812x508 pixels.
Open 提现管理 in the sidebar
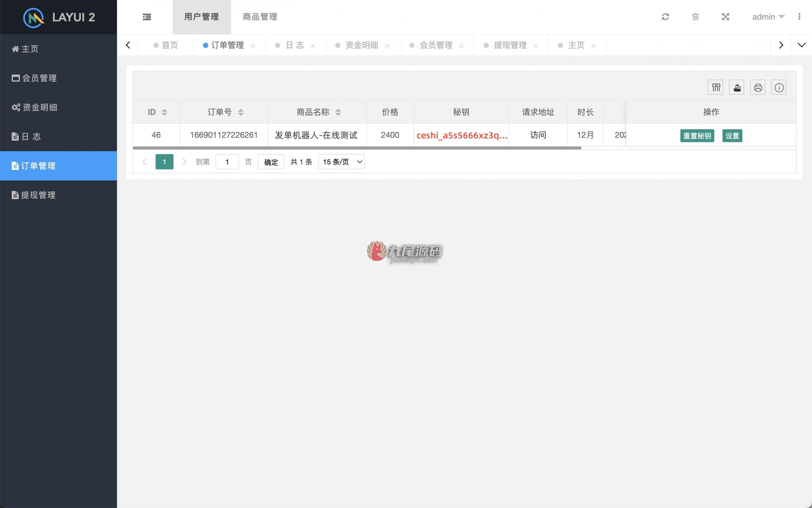(x=58, y=195)
